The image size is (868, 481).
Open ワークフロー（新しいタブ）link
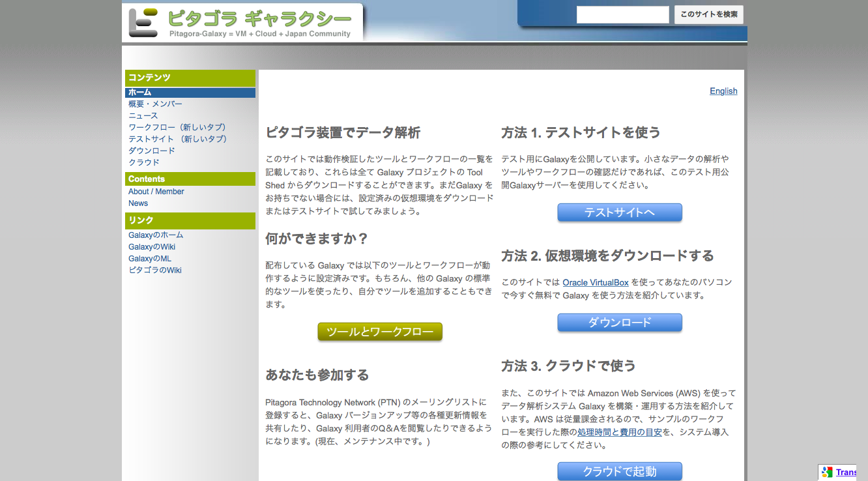(x=177, y=128)
